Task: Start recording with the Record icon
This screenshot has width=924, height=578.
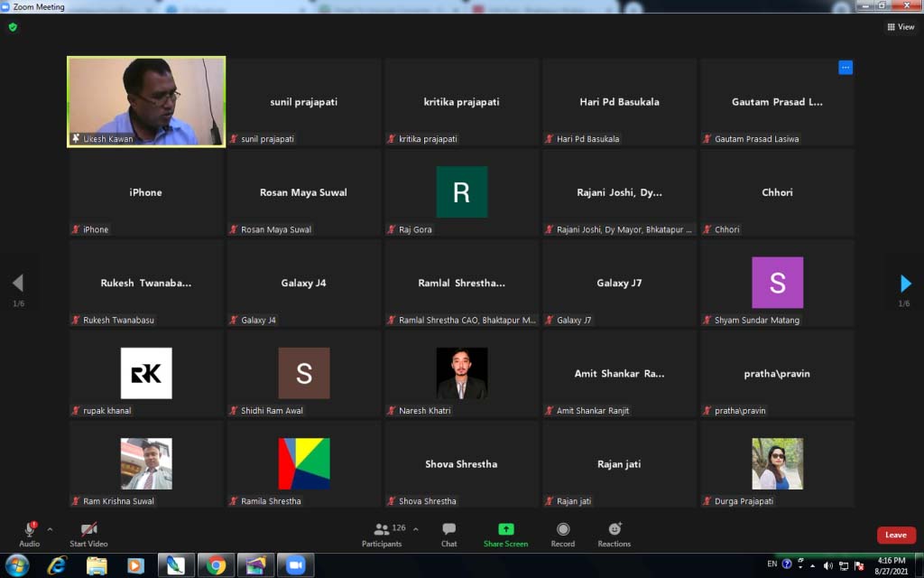Action: (563, 531)
